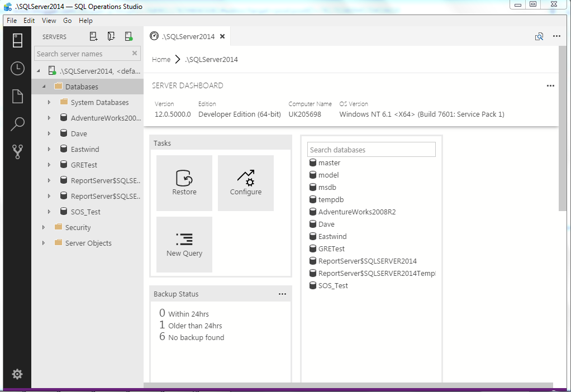571x392 pixels.
Task: Expand the Server Objects folder
Action: point(44,243)
